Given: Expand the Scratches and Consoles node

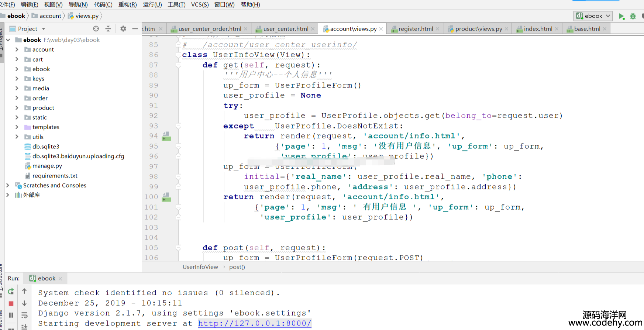Looking at the screenshot, I should point(7,185).
